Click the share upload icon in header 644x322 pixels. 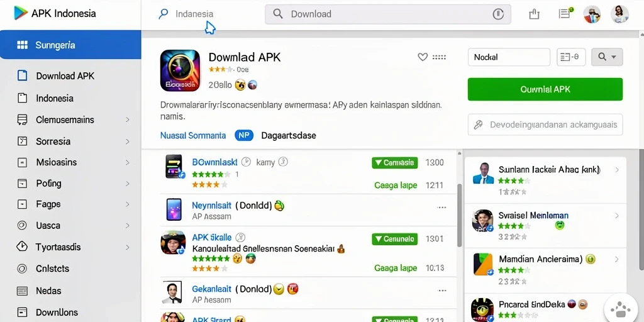point(534,14)
